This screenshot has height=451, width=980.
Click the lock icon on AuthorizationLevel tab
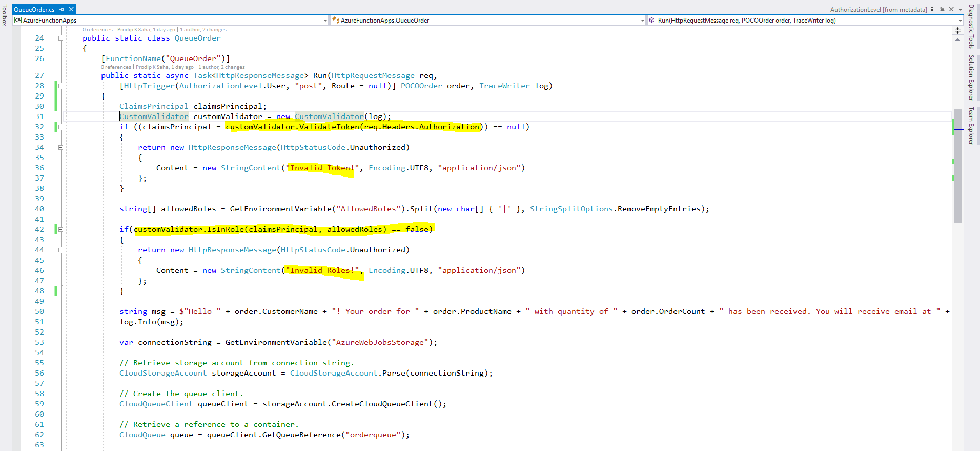(932, 9)
